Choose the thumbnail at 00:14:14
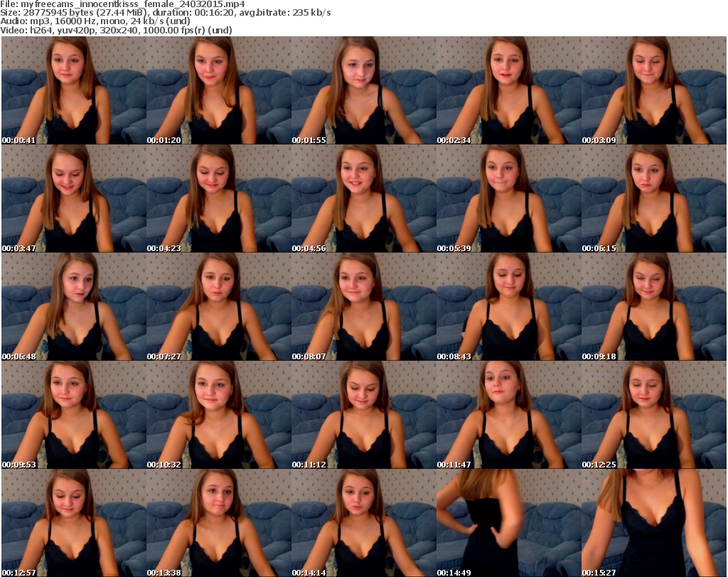The image size is (728, 577). click(364, 523)
